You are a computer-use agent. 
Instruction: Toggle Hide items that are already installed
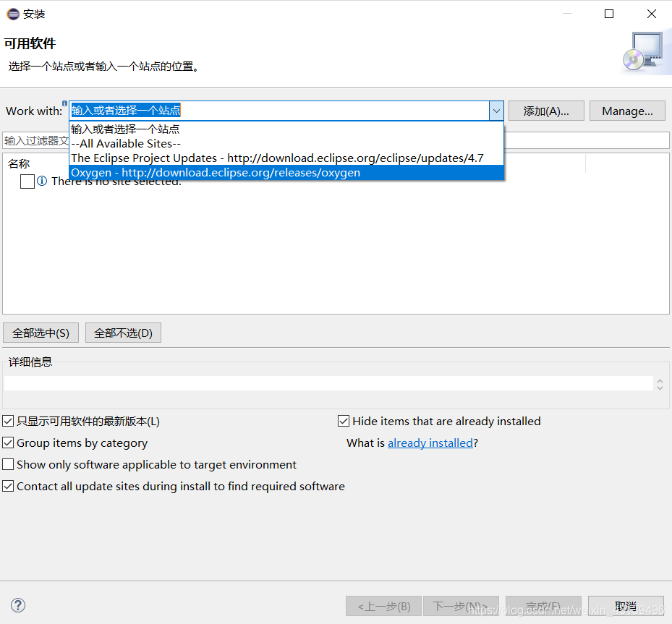(344, 421)
